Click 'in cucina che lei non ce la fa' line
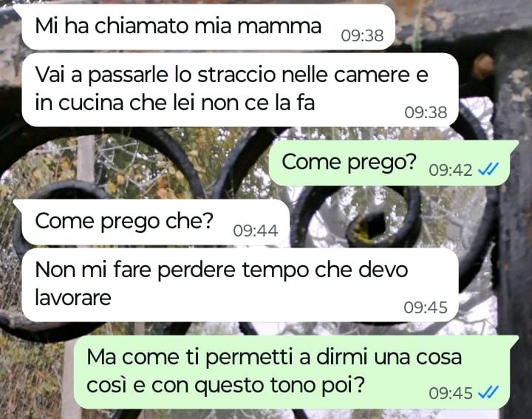Image resolution: width=532 pixels, height=419 pixels. click(x=174, y=103)
